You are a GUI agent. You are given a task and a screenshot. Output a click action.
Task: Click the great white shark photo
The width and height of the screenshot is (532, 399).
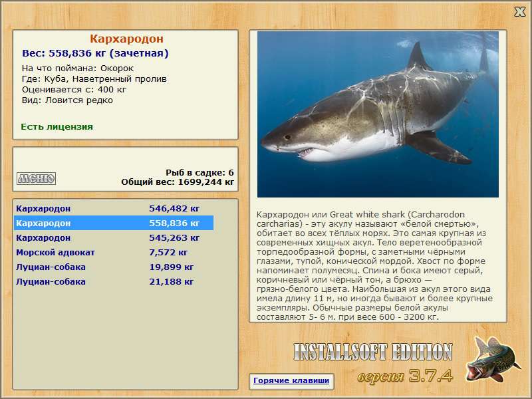tap(378, 114)
